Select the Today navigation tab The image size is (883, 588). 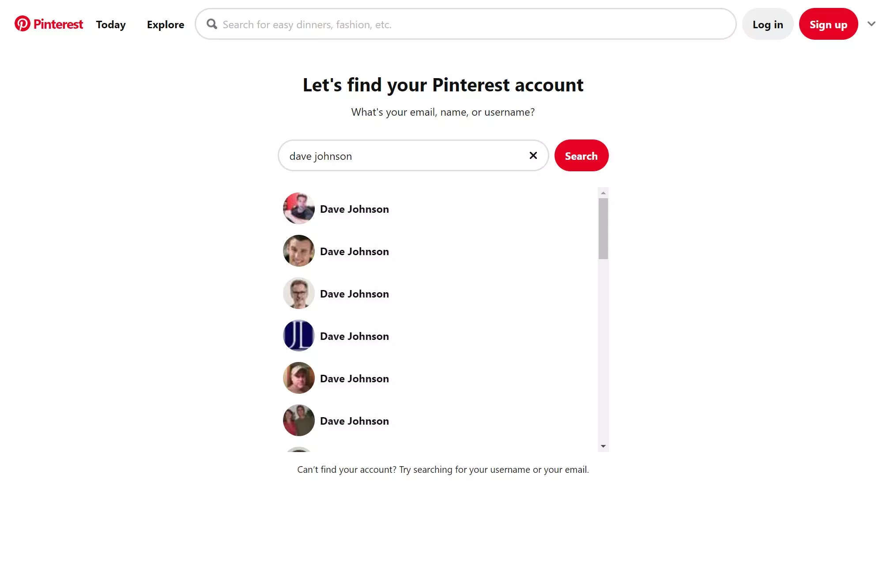click(110, 24)
